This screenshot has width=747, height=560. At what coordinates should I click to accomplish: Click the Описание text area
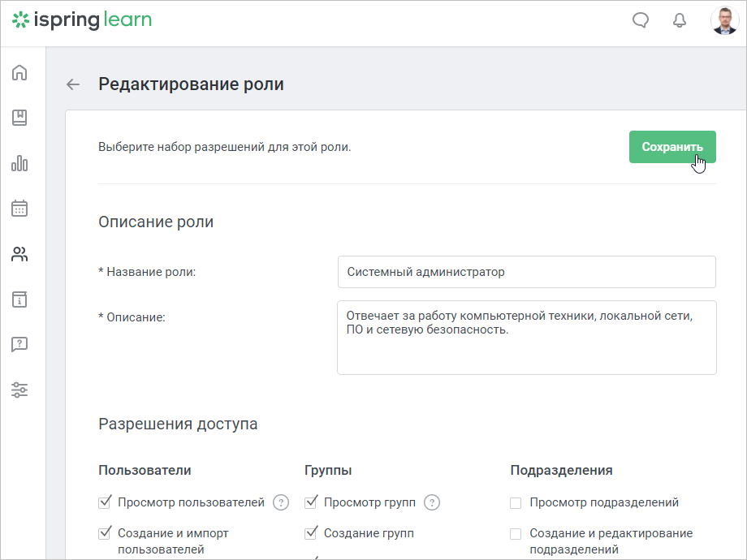click(x=526, y=337)
